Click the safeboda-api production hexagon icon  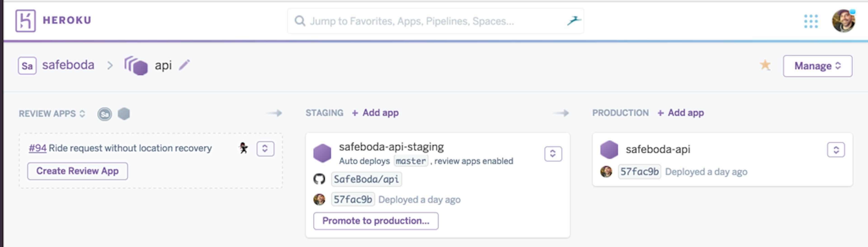point(609,150)
